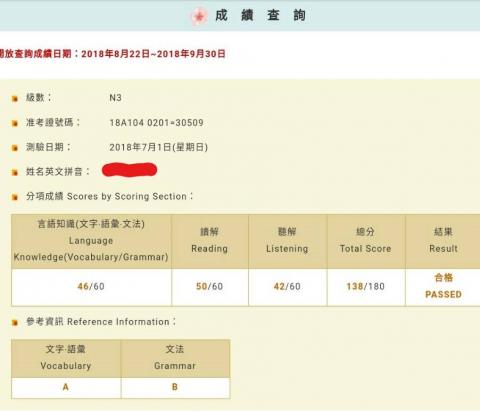Select the Vocabulary grade A

[x=66, y=387]
